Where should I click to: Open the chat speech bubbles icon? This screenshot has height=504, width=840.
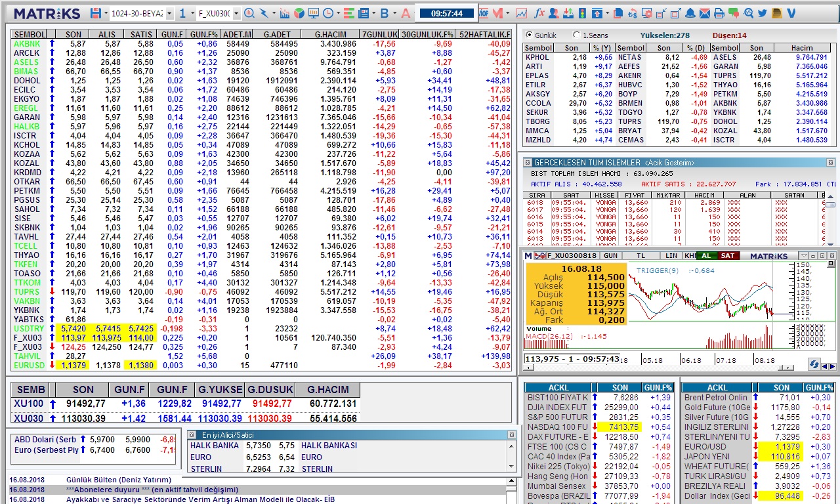(733, 13)
